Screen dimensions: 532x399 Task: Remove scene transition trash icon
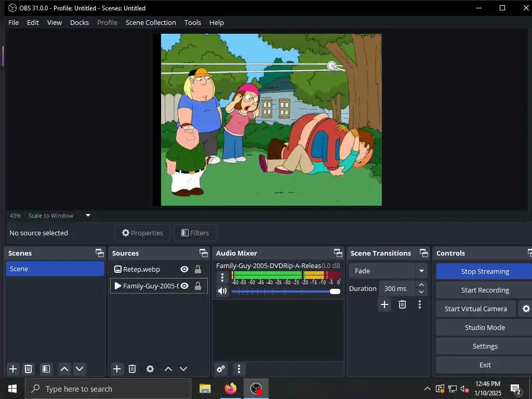[403, 304]
